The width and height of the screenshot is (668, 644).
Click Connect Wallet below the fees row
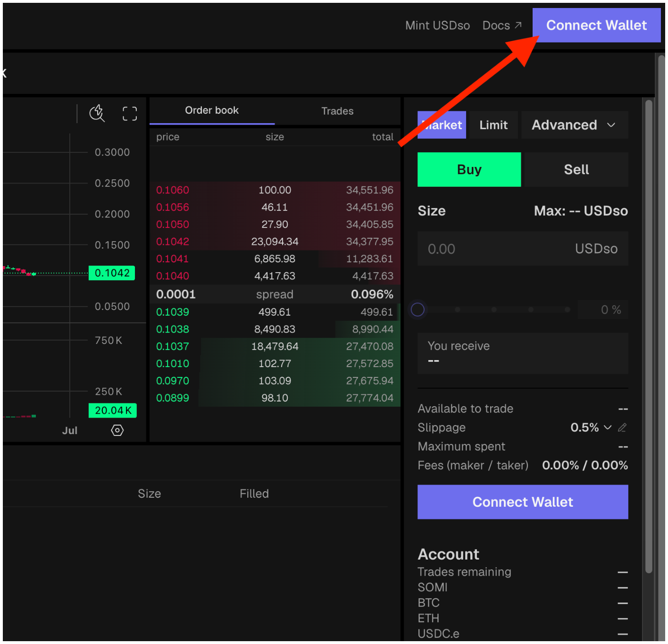(523, 502)
